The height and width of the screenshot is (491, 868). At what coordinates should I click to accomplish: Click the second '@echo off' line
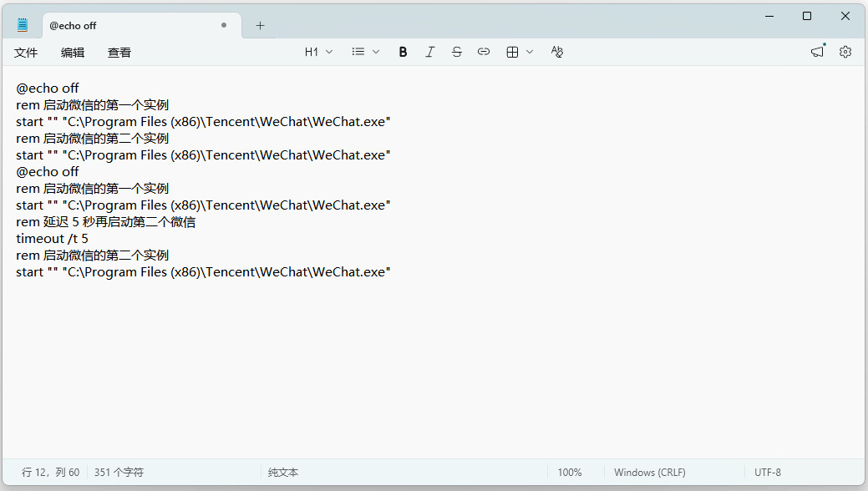pyautogui.click(x=48, y=172)
